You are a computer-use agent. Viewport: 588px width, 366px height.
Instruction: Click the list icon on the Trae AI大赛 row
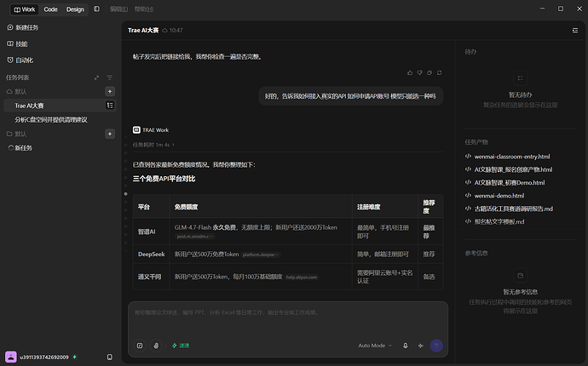pyautogui.click(x=110, y=106)
